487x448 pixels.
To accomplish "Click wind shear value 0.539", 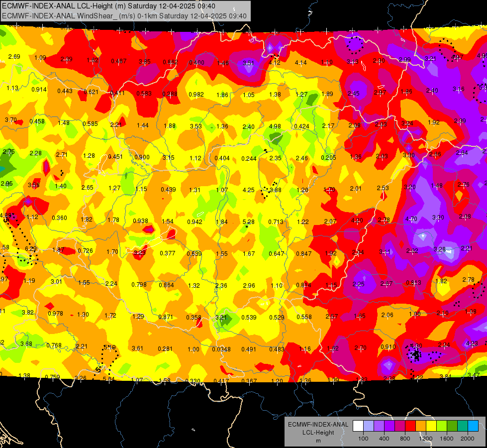I will pos(249,318).
